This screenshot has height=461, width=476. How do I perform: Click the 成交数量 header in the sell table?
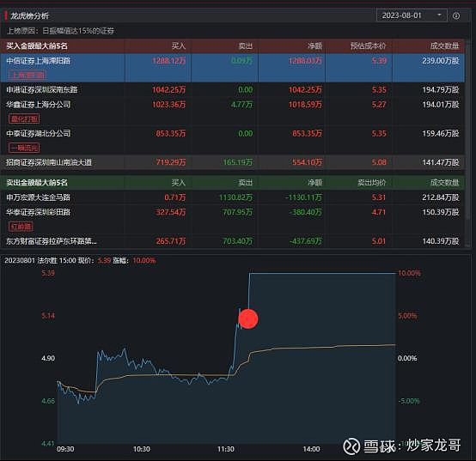(x=445, y=183)
